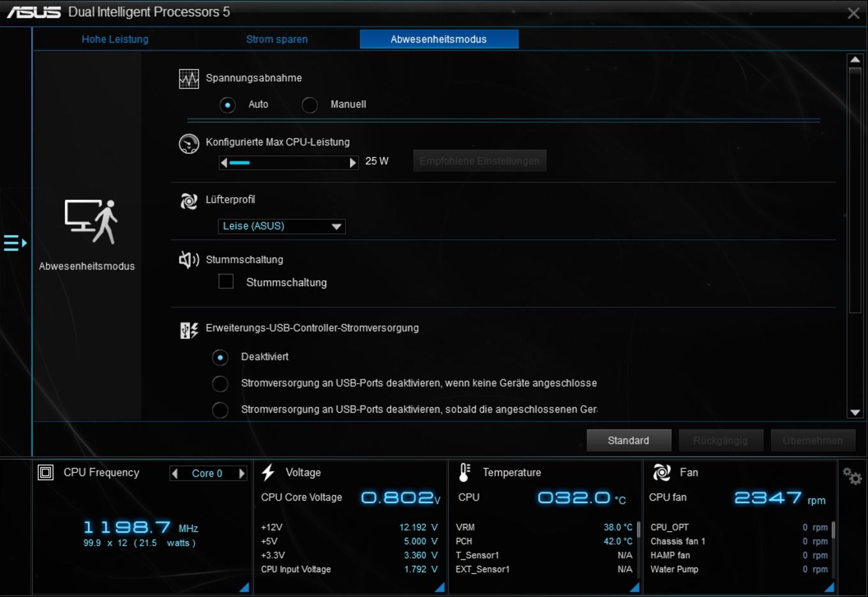Image resolution: width=868 pixels, height=597 pixels.
Task: Click the Standard button
Action: pyautogui.click(x=629, y=441)
